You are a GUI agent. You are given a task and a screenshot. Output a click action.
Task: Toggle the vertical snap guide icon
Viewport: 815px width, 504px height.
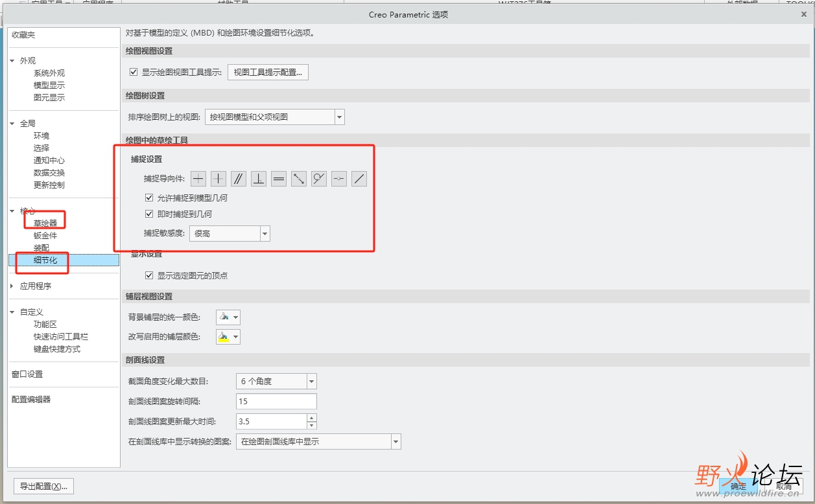coord(219,179)
